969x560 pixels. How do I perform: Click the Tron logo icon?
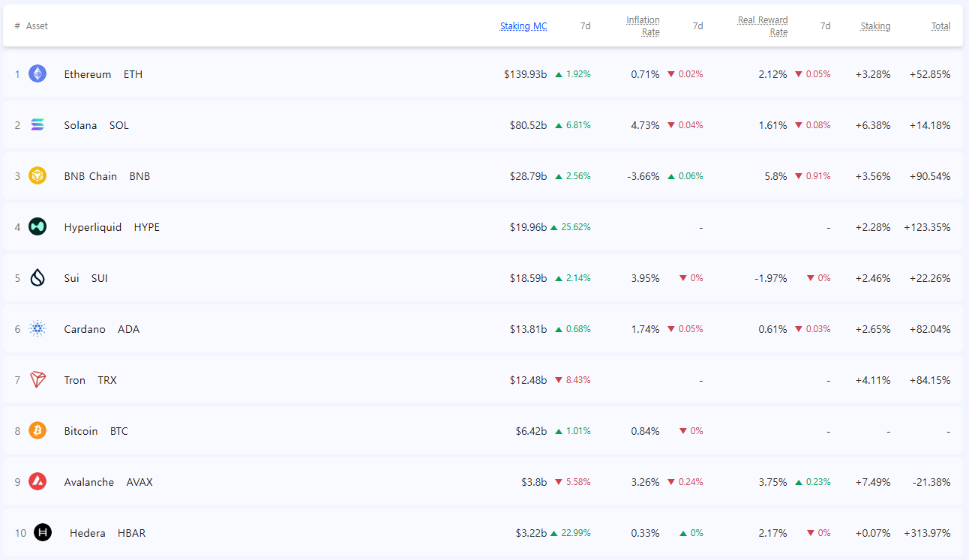(37, 380)
